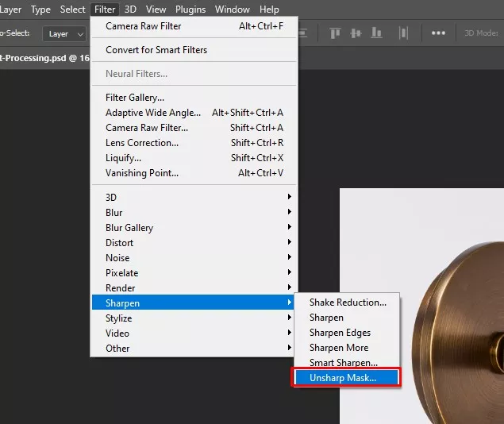Open Unsharp Mask dialog
The image size is (504, 424).
tap(347, 377)
